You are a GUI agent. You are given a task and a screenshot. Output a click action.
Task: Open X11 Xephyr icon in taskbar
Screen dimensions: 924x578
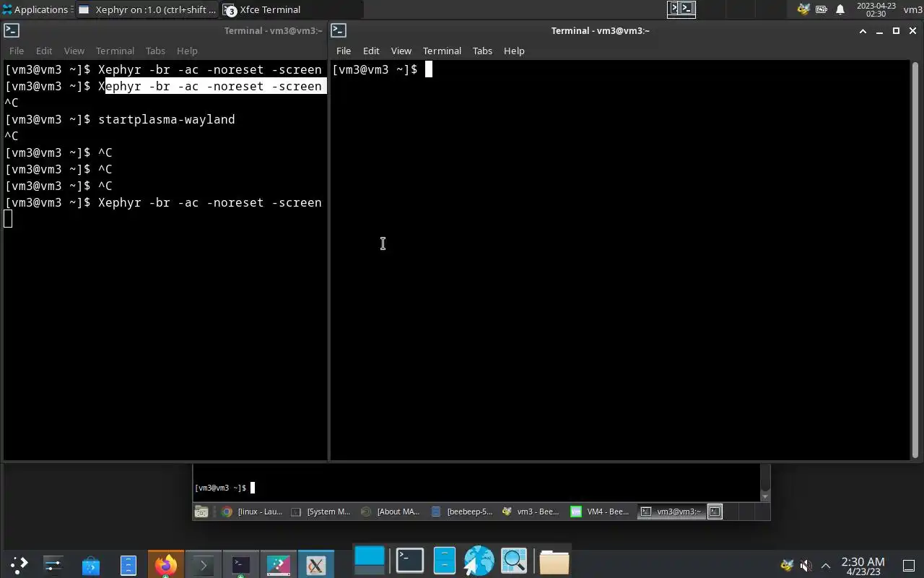tap(315, 564)
